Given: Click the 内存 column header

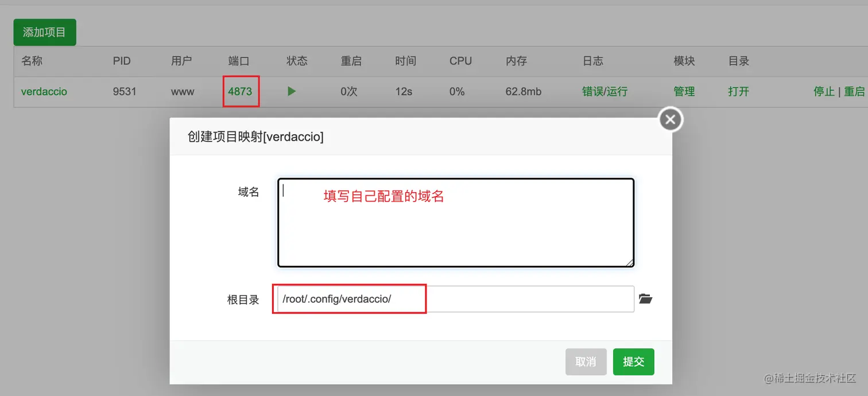Looking at the screenshot, I should click(516, 61).
